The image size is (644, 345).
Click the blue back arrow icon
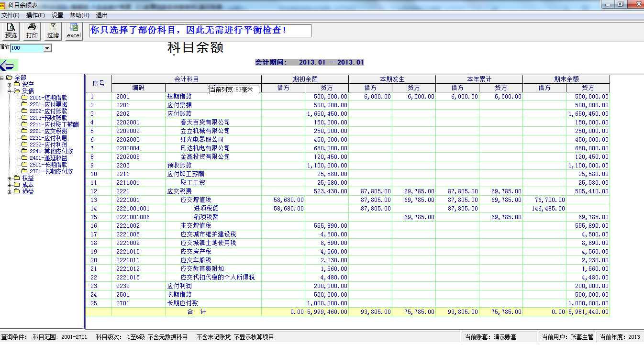[7, 66]
